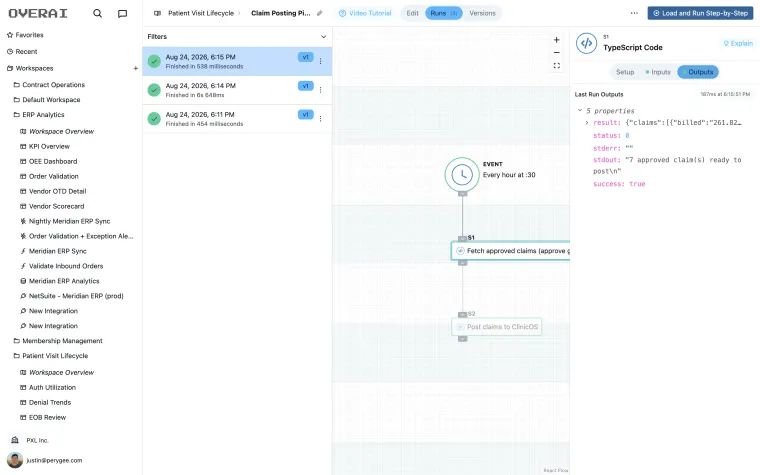Viewport: 760px width, 475px height.
Task: Open the search icon in sidebar header
Action: tap(97, 14)
